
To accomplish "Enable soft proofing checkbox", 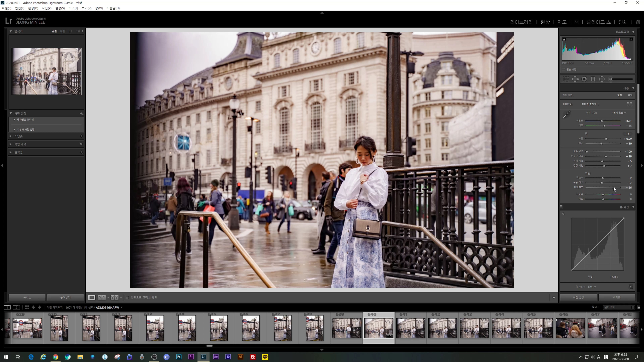I will (x=127, y=297).
